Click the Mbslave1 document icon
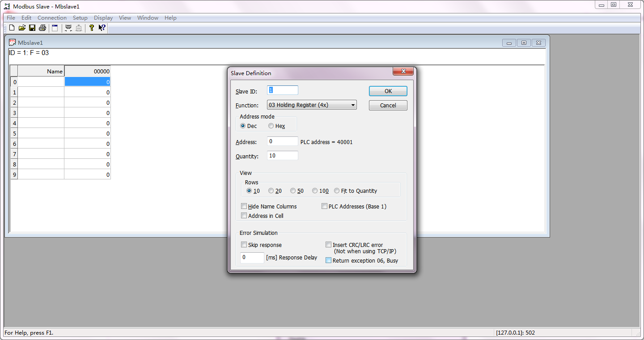644x340 pixels. [13, 42]
